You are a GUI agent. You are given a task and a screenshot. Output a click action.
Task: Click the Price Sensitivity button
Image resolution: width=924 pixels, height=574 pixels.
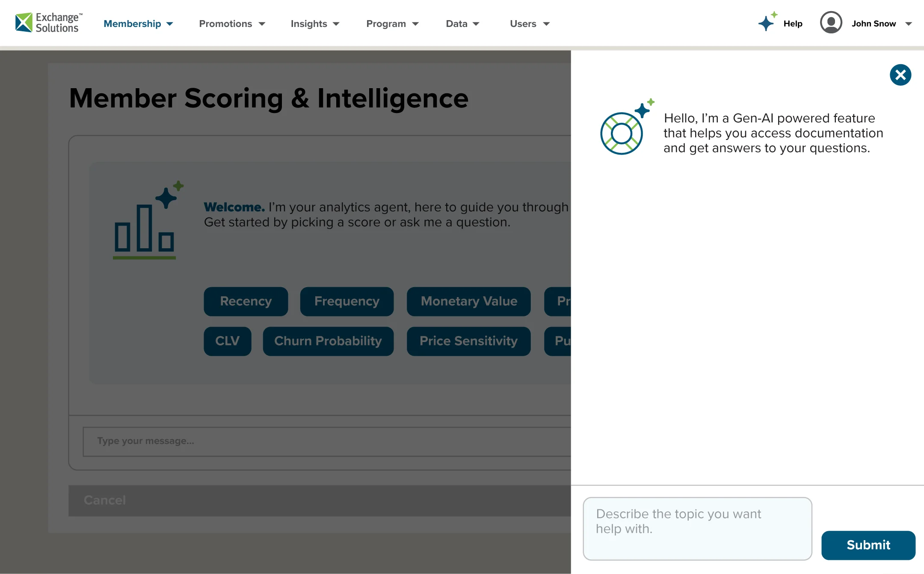pyautogui.click(x=468, y=341)
